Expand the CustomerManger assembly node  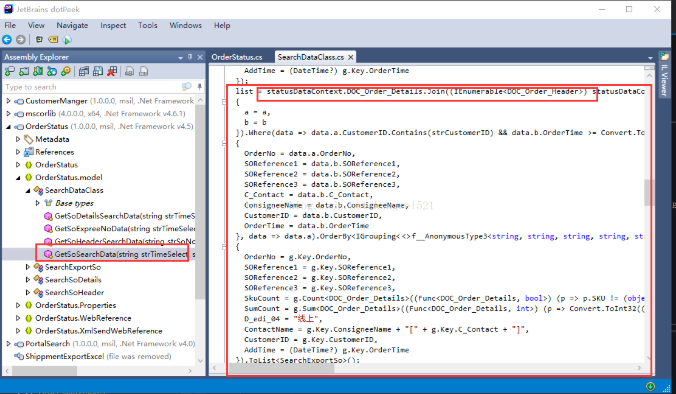tap(8, 101)
